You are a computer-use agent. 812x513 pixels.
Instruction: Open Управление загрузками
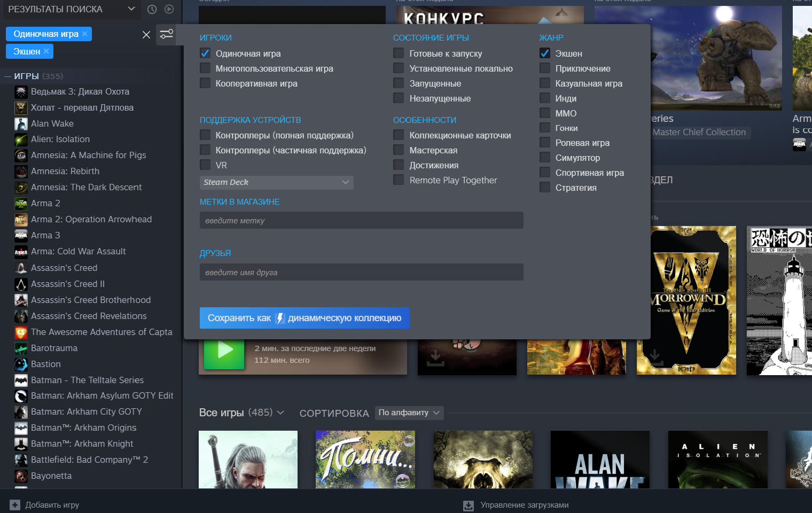pyautogui.click(x=525, y=505)
